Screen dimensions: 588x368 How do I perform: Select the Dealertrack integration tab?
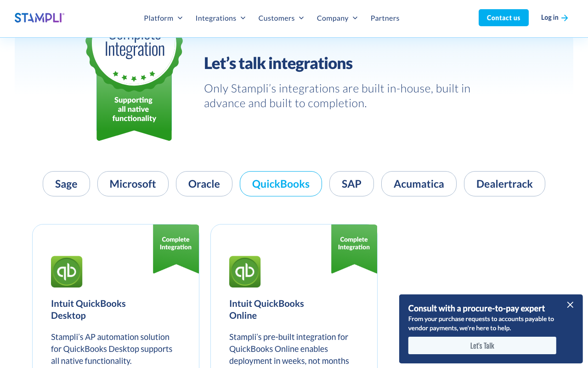504,184
